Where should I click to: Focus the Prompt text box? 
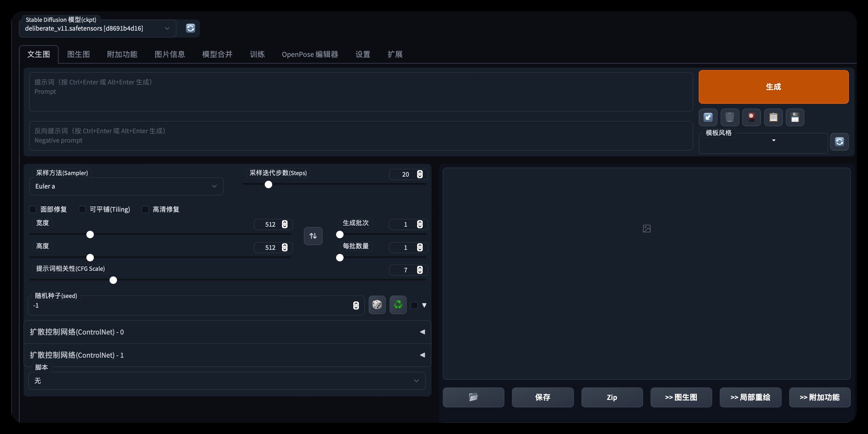click(x=360, y=92)
